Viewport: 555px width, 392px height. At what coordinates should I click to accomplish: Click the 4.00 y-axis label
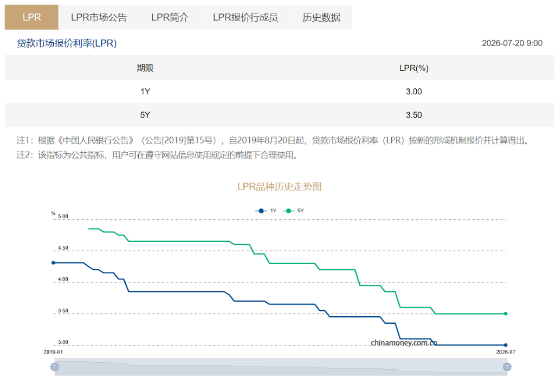63,279
